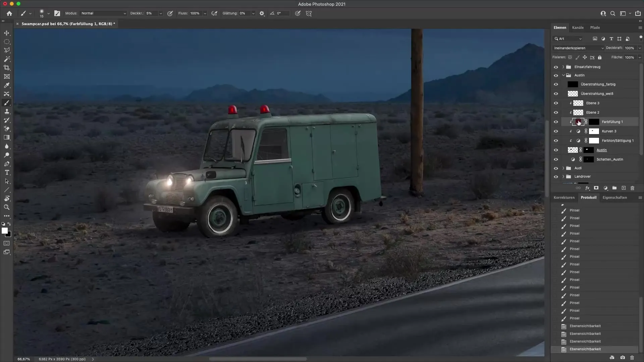
Task: Click the delete layer trash icon
Action: 633,188
